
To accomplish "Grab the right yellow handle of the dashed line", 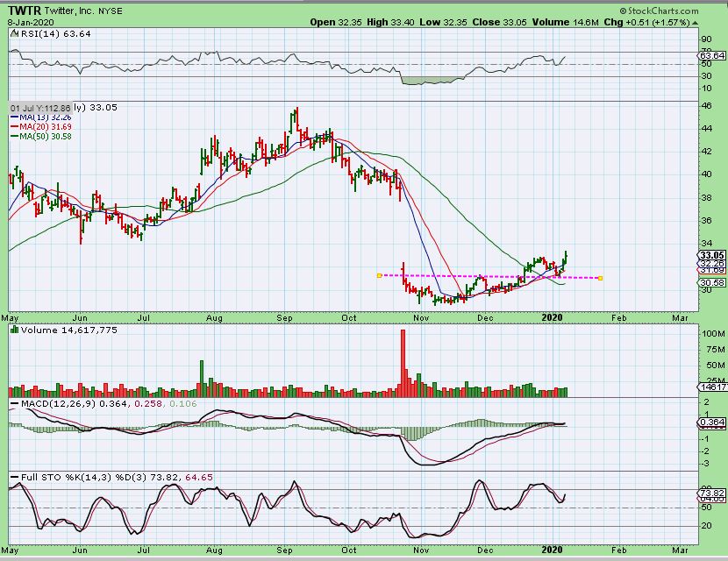I will point(600,279).
